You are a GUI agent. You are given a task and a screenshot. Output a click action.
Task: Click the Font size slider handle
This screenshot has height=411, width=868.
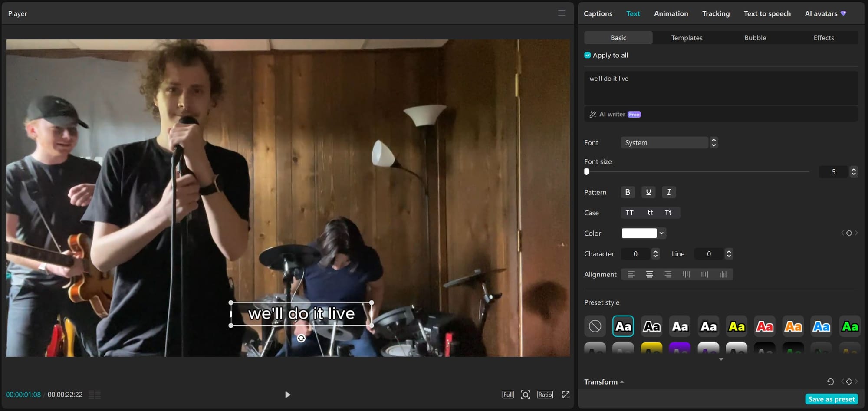tap(587, 172)
